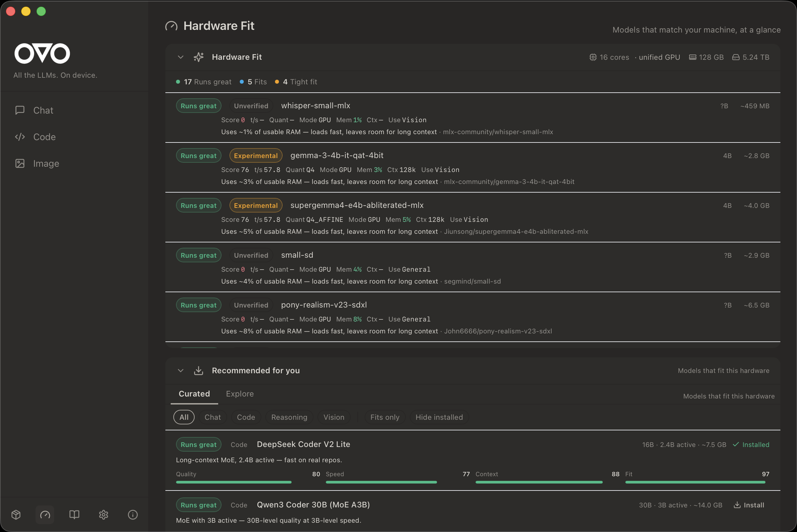797x532 pixels.
Task: Expand the gemma-3-4b-it-qat-4bit model row
Action: [x=337, y=155]
